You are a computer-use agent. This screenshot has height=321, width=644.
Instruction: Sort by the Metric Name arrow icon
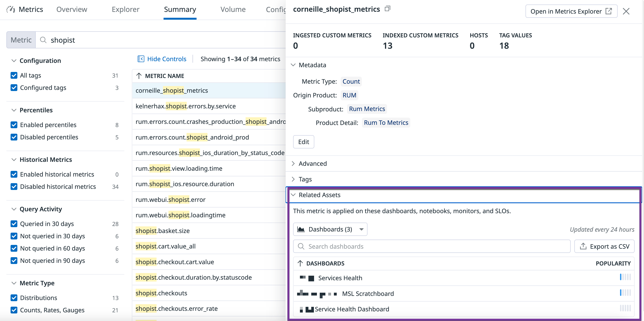click(139, 76)
